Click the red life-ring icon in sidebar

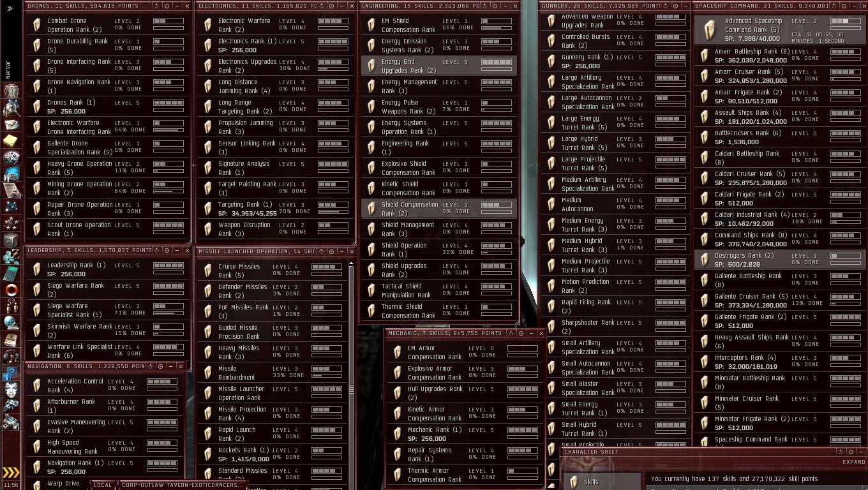click(11, 290)
